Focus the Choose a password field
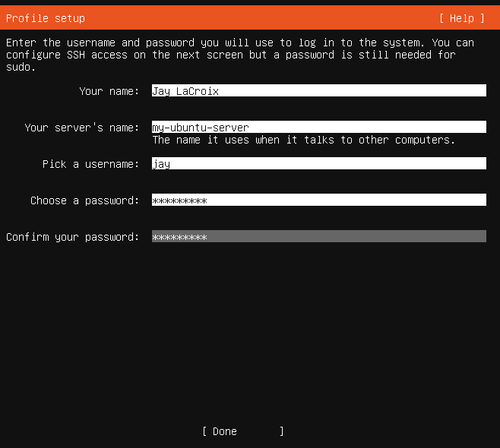The image size is (500, 448). click(x=318, y=200)
